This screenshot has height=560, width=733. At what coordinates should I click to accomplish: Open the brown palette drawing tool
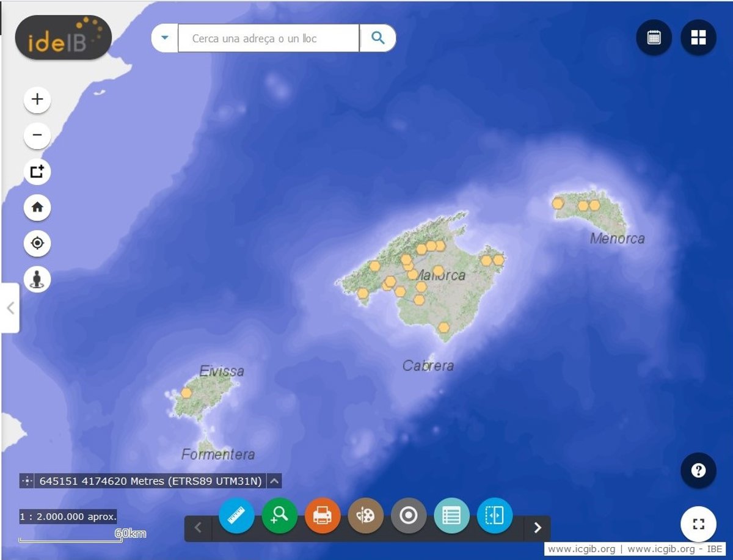(365, 516)
